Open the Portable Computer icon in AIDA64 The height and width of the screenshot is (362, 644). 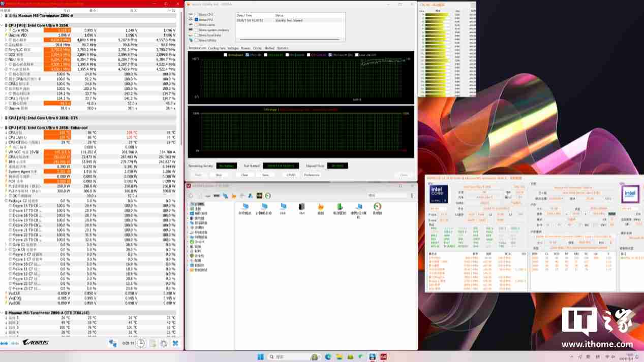[x=359, y=206]
